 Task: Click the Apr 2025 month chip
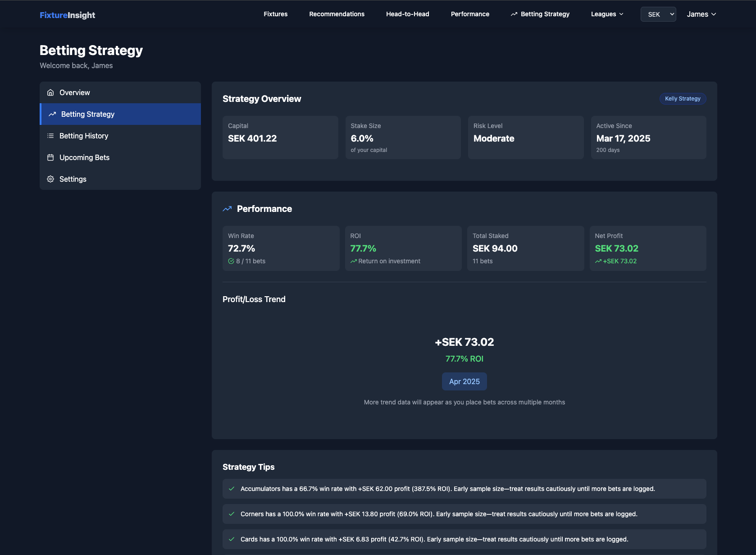[464, 381]
